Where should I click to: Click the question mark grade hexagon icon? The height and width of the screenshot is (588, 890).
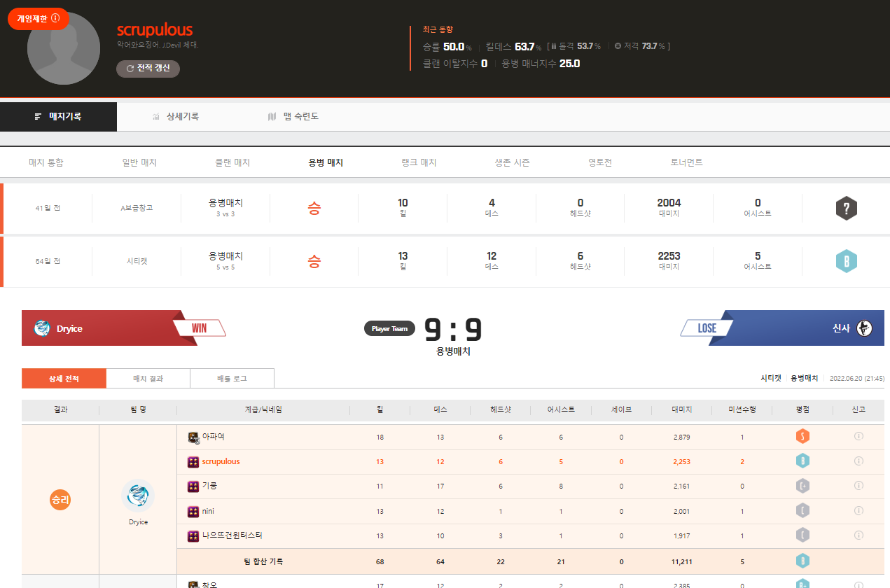846,208
